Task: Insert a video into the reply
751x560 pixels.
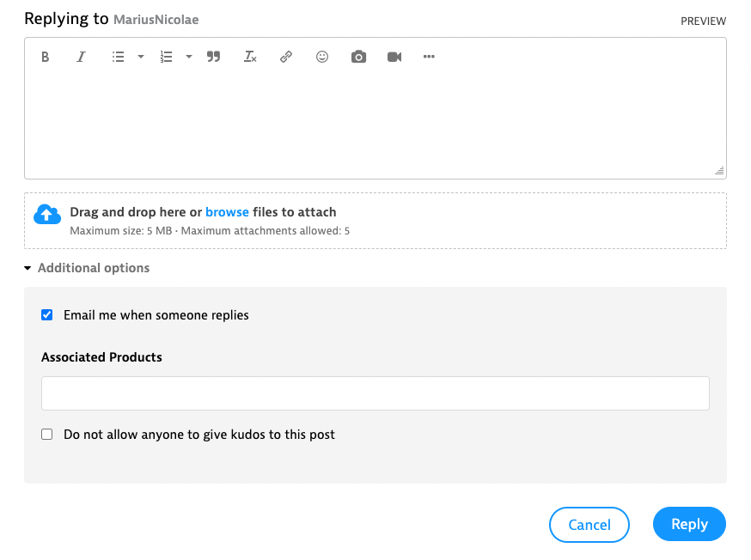Action: coord(394,57)
